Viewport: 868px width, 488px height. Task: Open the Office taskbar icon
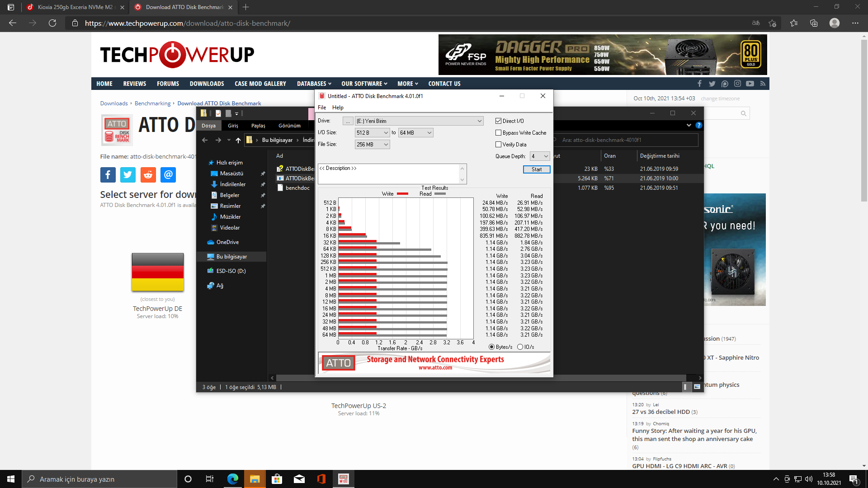pos(321,479)
